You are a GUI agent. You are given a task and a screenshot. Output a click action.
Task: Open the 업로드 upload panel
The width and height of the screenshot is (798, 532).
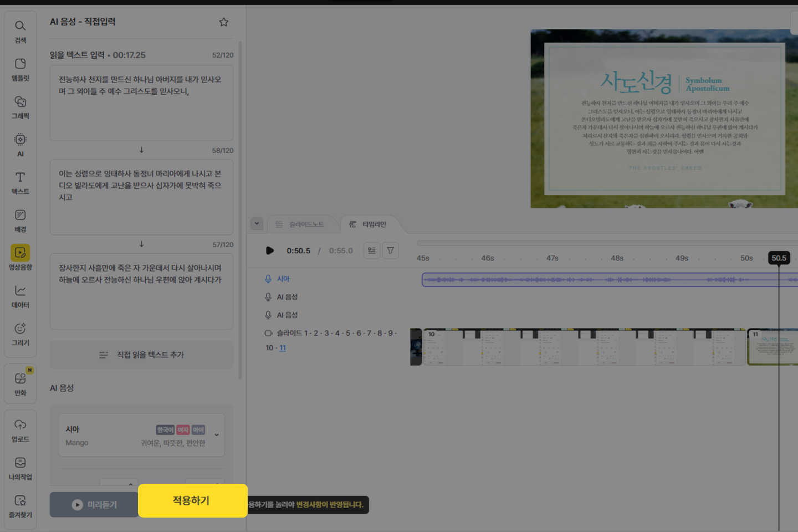pos(21,431)
